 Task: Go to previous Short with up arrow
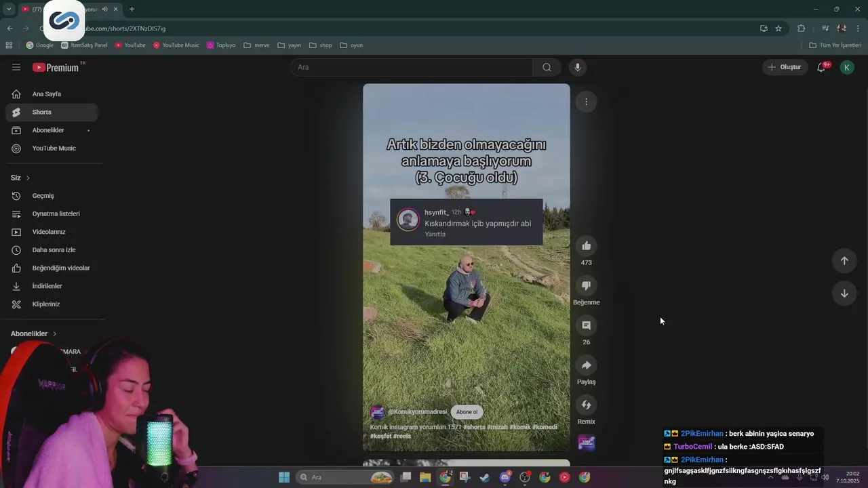point(844,261)
